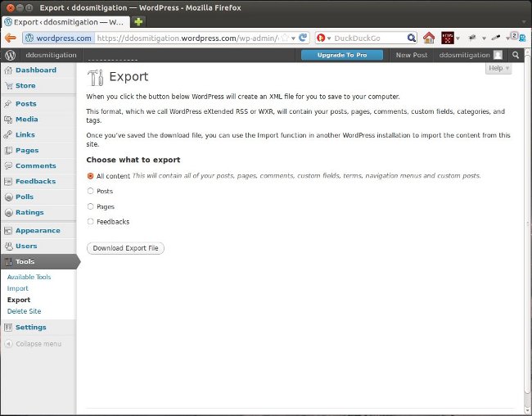Screen dimensions: 532x416
Task: Choose the Pages export radio button
Action: pos(91,206)
